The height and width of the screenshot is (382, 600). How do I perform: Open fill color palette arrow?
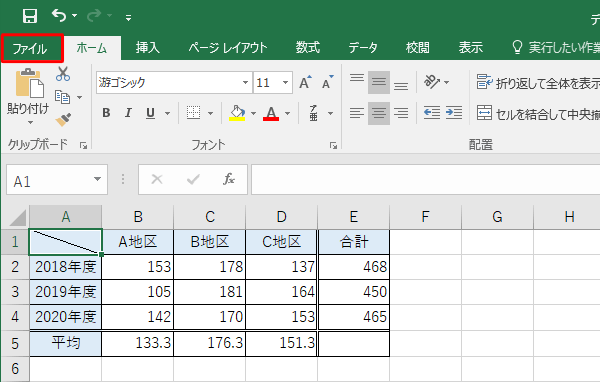(253, 113)
